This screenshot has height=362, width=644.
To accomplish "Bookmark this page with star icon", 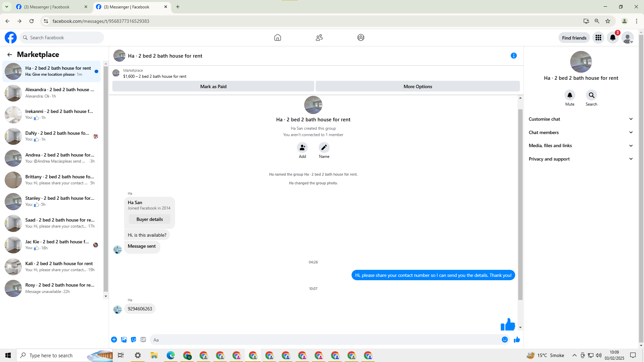I will tap(608, 21).
